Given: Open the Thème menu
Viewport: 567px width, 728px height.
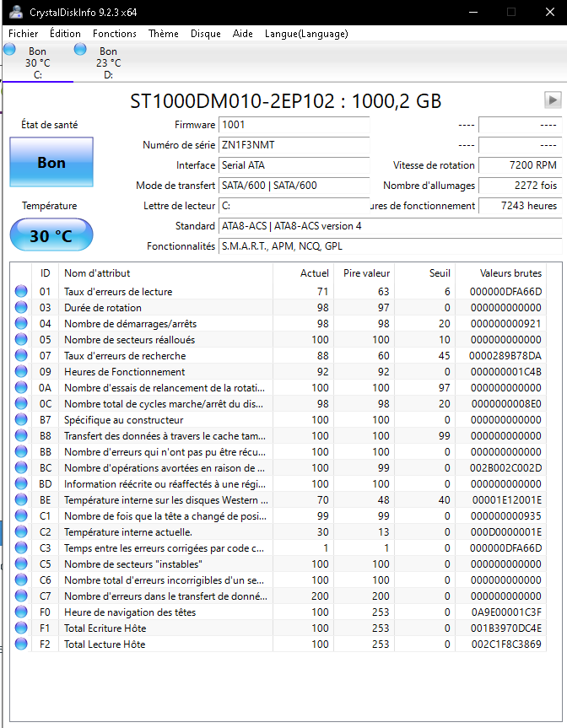Looking at the screenshot, I should click(164, 34).
